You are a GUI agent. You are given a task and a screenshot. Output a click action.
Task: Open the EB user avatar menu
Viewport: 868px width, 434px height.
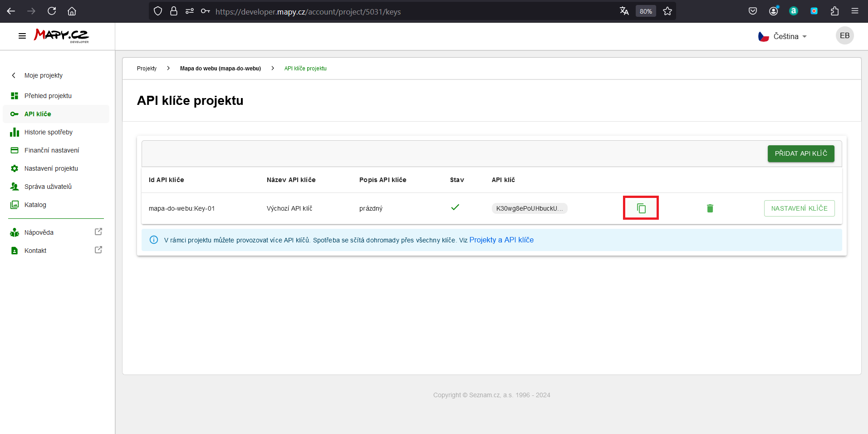[x=844, y=36]
